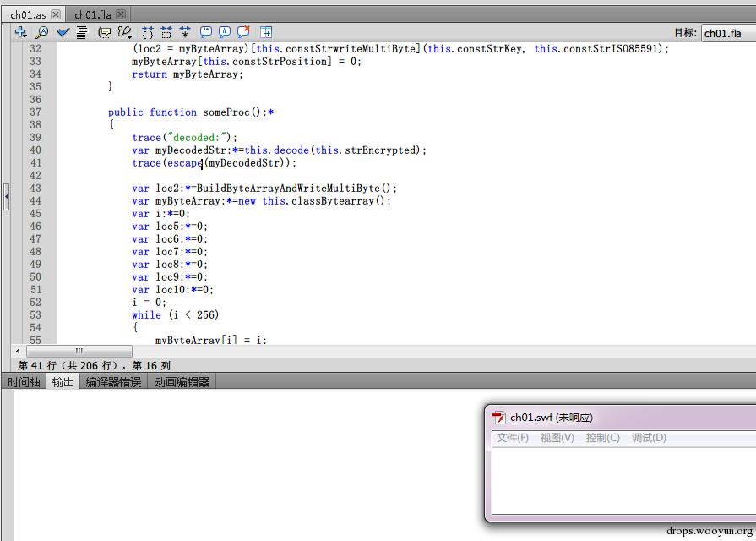The width and height of the screenshot is (756, 541).
Task: Toggle the Show/Hide Toolbox button
Action: (266, 32)
